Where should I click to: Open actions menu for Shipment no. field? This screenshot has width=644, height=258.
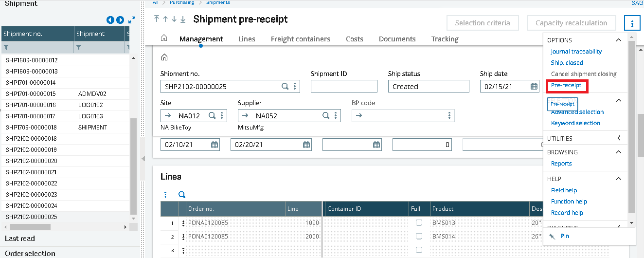click(x=295, y=87)
